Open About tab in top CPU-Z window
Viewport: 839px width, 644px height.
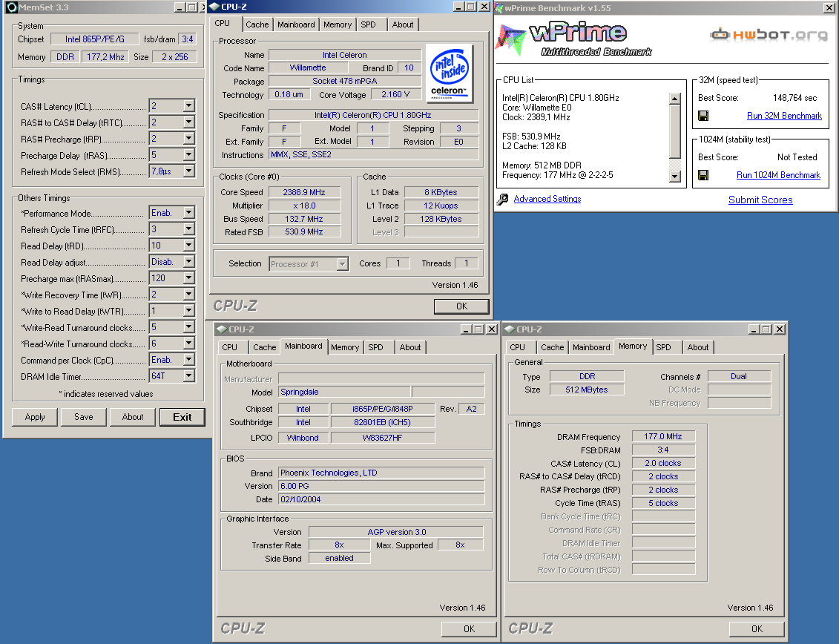click(x=402, y=24)
